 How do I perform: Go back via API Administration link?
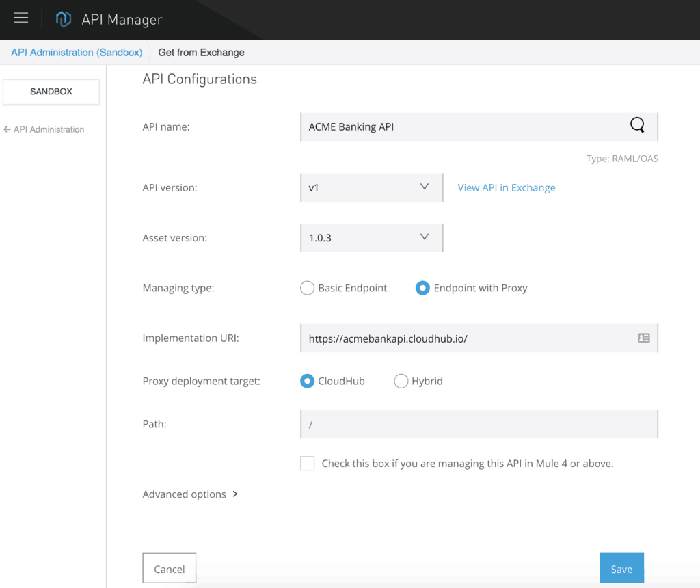pos(44,129)
